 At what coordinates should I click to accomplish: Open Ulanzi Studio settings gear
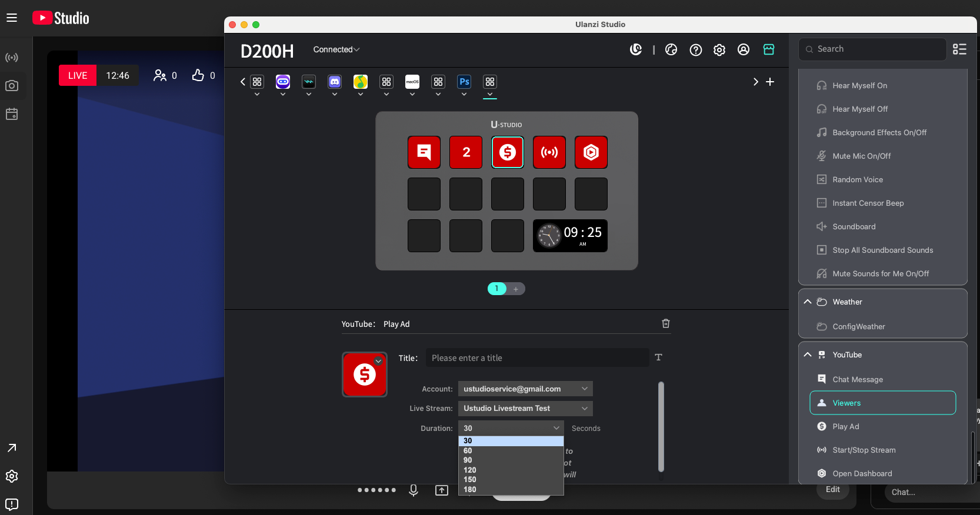pos(719,50)
